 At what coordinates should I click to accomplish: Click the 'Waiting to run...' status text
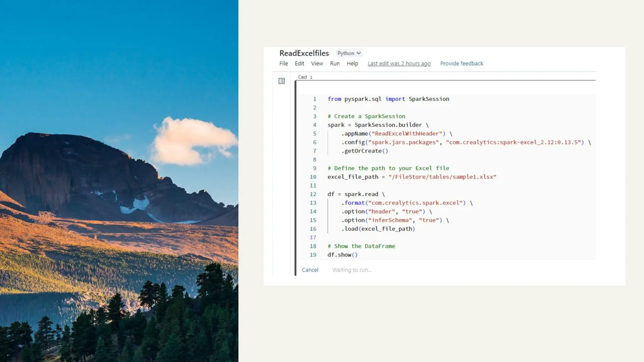(x=352, y=270)
